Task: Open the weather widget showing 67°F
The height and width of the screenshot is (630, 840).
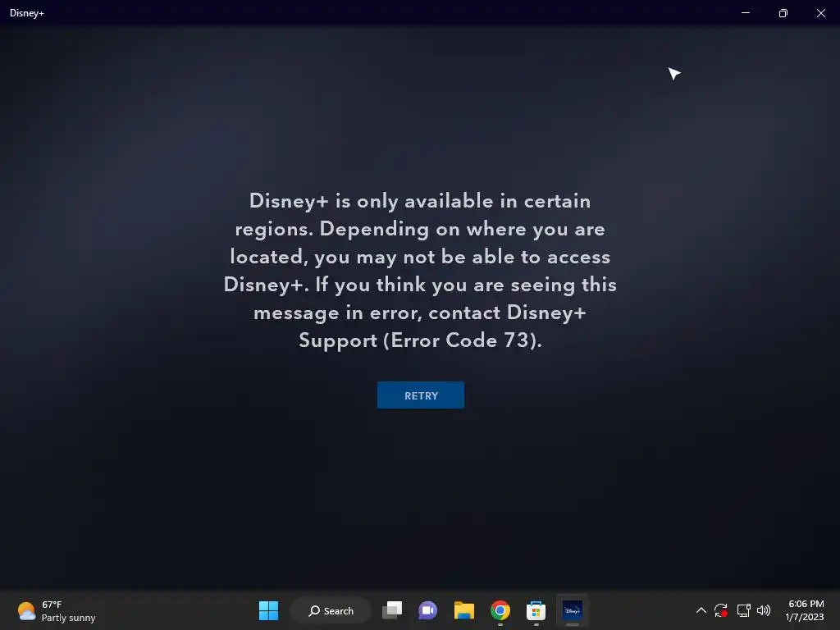Action: [57, 610]
